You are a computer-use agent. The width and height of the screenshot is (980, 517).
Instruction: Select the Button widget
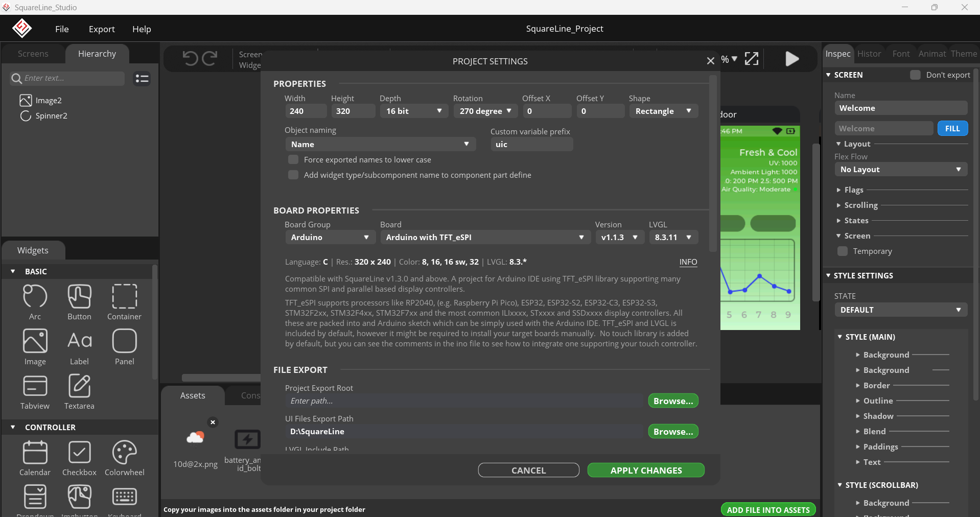(79, 302)
